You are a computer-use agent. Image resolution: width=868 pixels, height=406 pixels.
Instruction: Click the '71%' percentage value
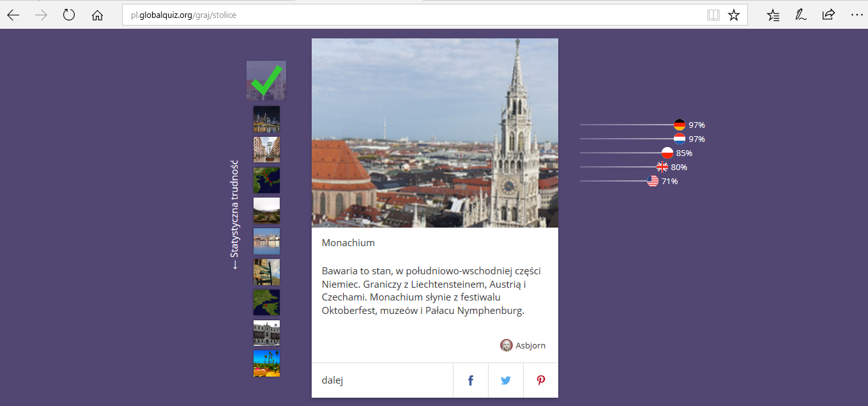click(670, 182)
